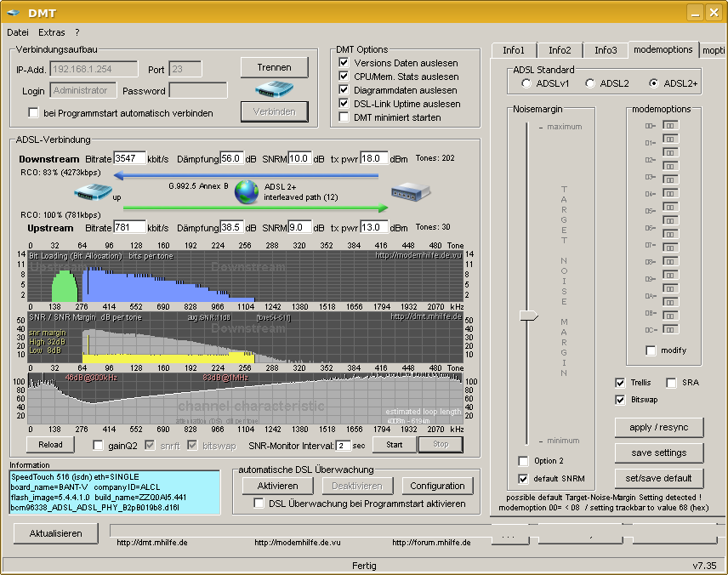Image resolution: width=728 pixels, height=575 pixels.
Task: Enable the gainQ2 checkbox
Action: [x=98, y=446]
